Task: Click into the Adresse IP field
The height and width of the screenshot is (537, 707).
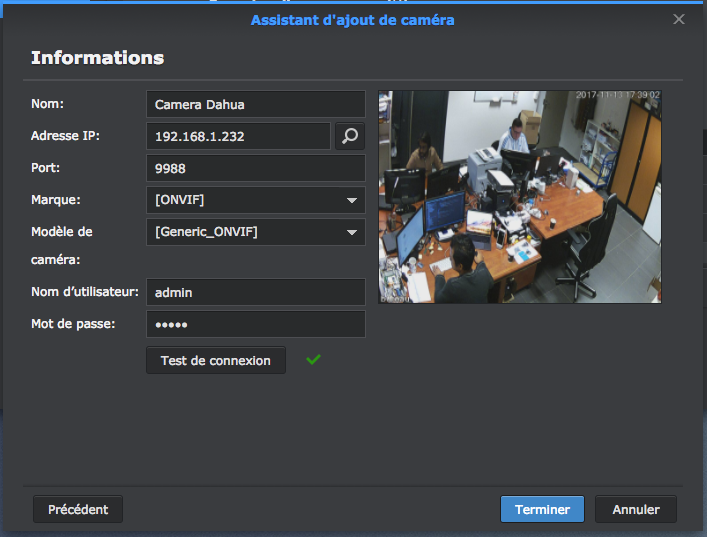Action: pyautogui.click(x=238, y=136)
